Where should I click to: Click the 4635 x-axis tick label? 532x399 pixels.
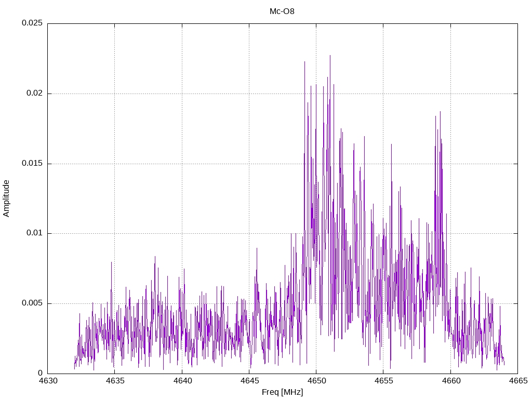coord(115,381)
